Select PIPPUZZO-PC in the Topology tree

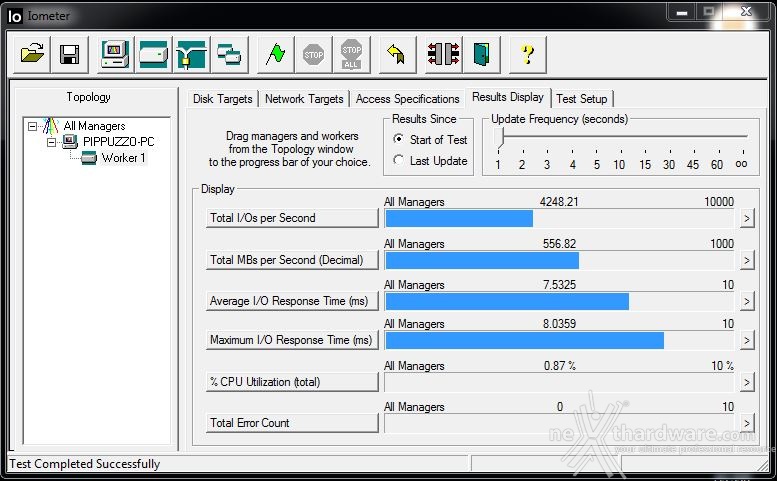119,142
